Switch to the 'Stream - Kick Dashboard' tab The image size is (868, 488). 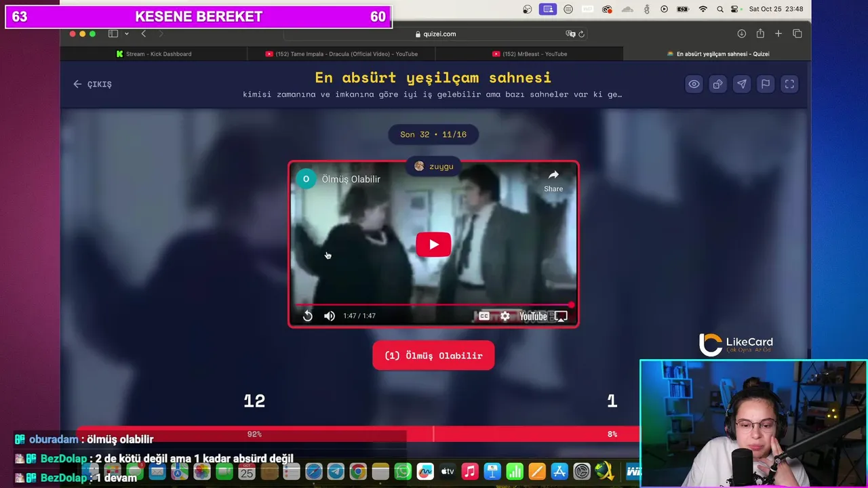154,54
